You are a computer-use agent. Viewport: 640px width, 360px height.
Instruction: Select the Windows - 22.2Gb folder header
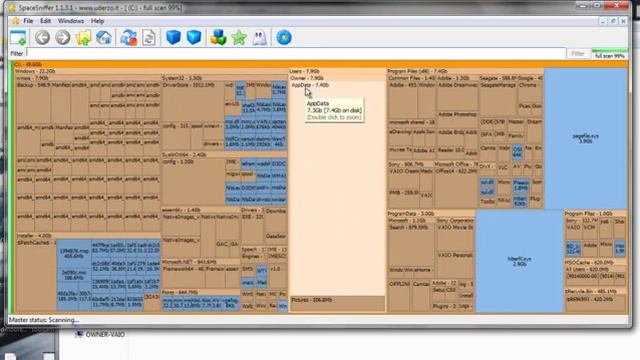coord(151,71)
